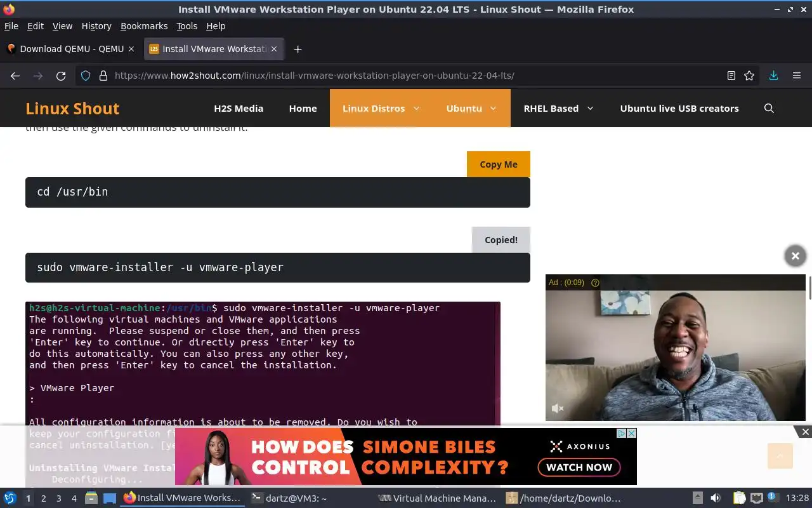The height and width of the screenshot is (508, 812).
Task: Show the desktop from taskbar
Action: tap(109, 498)
